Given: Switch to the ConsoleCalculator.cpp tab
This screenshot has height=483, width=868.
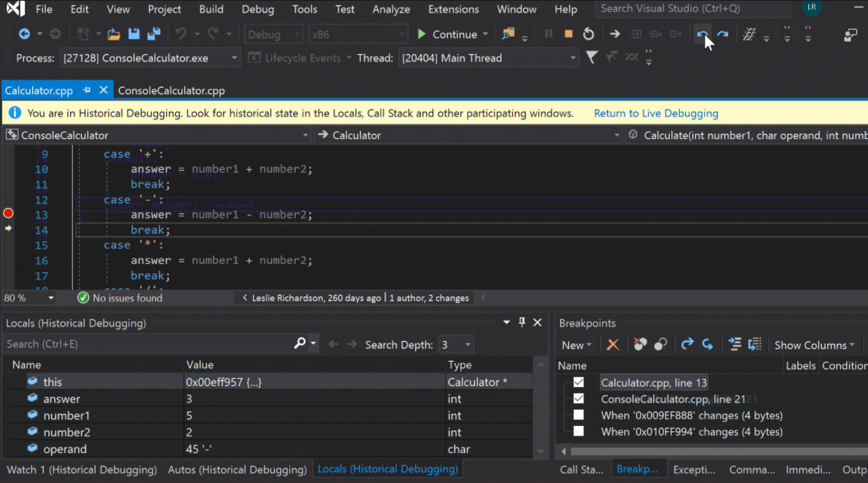Looking at the screenshot, I should [171, 90].
